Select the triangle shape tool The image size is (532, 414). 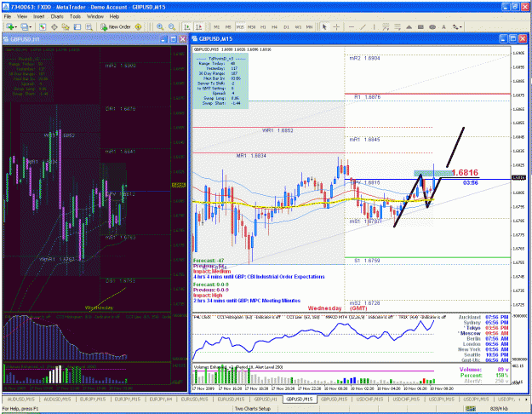pyautogui.click(x=409, y=26)
